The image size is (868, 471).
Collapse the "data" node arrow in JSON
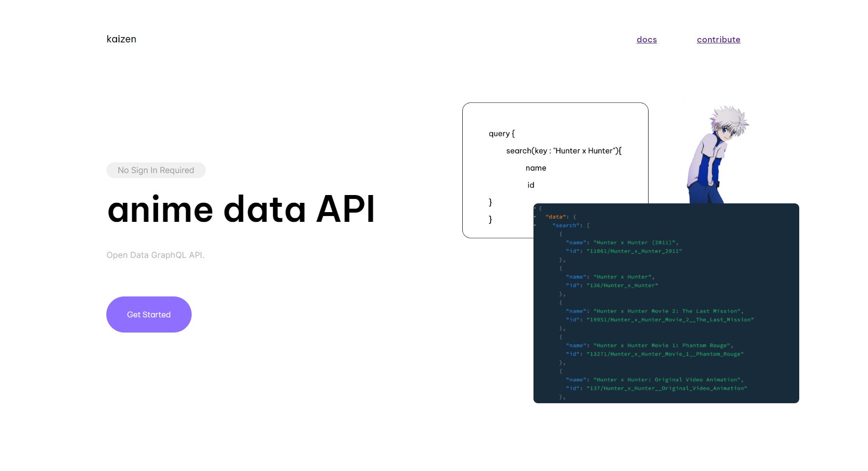535,217
